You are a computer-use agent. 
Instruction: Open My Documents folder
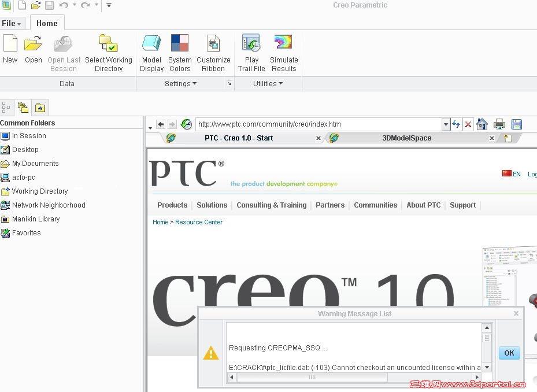[29, 164]
